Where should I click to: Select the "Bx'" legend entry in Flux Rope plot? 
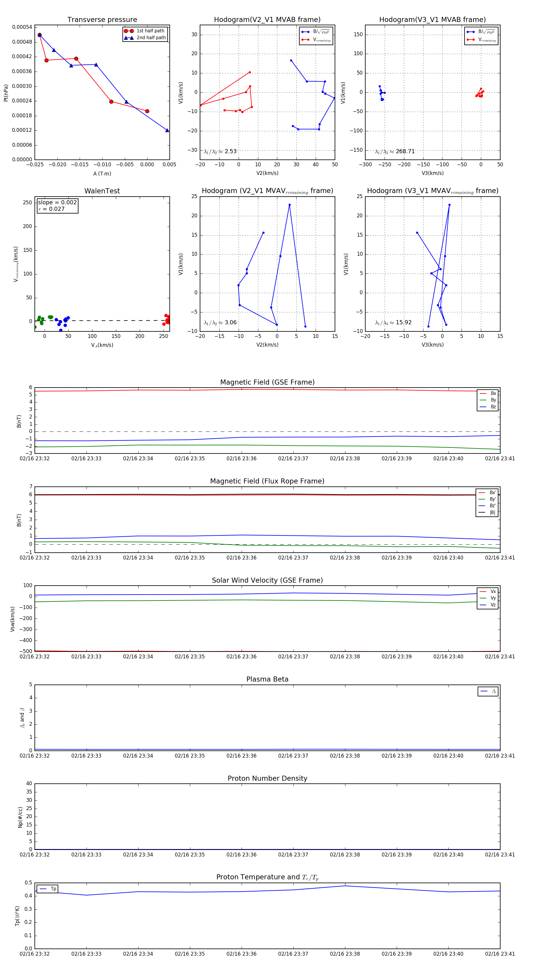487,493
